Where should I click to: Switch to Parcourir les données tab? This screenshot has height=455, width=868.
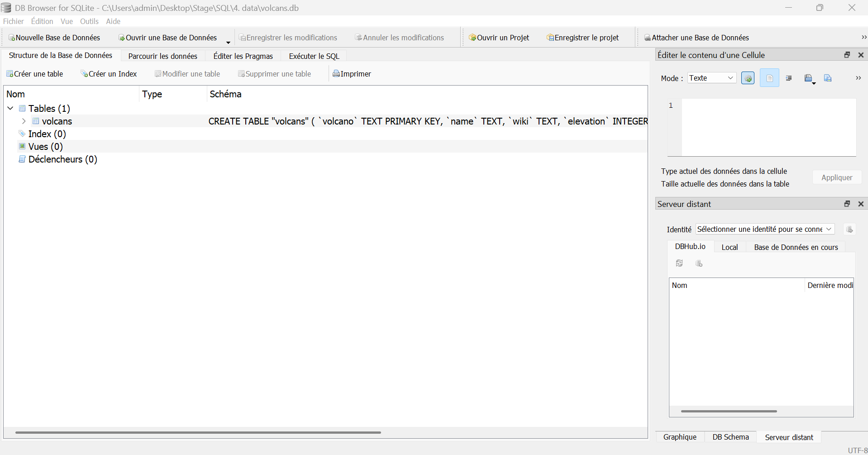click(x=162, y=56)
